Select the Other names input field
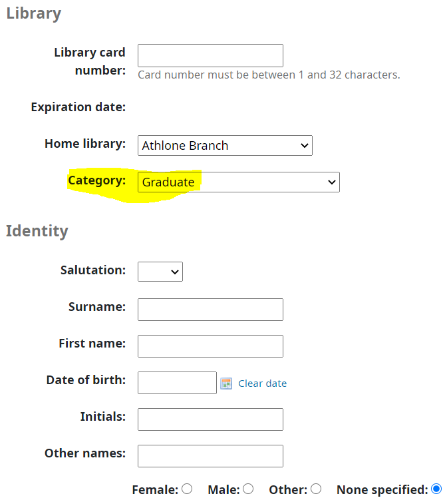445x504 pixels. click(210, 456)
